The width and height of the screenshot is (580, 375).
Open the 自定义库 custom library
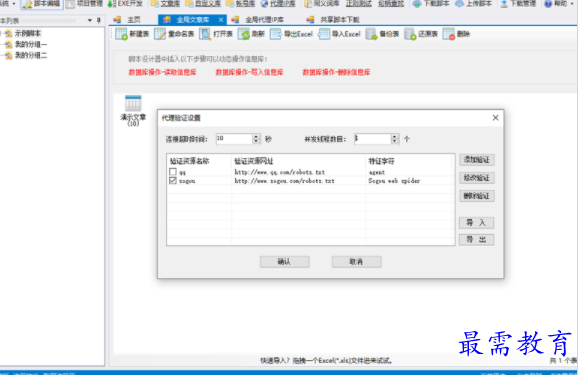coord(203,4)
